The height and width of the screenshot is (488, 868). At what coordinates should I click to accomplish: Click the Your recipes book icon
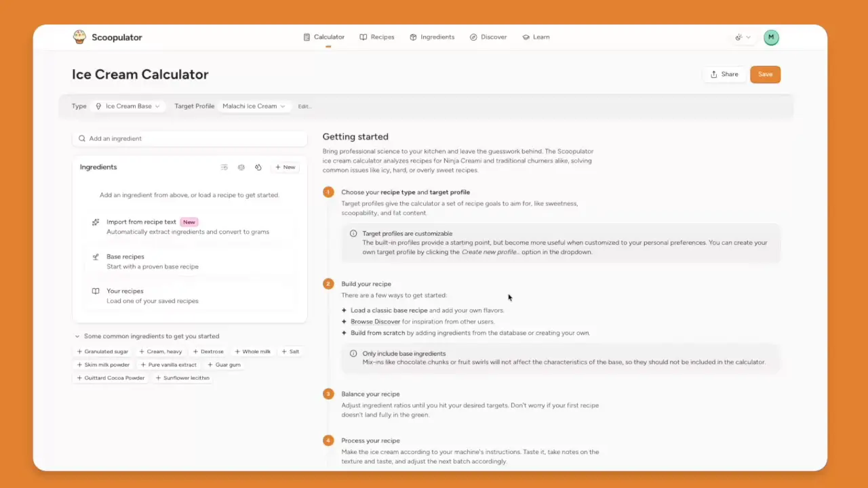[96, 291]
